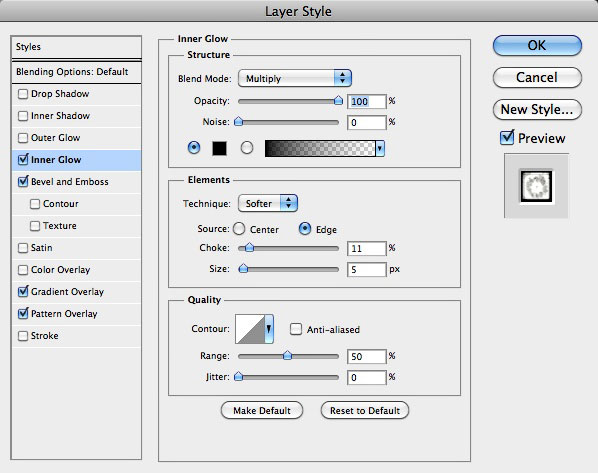Open the Blend Mode Multiply dropdown

click(295, 78)
